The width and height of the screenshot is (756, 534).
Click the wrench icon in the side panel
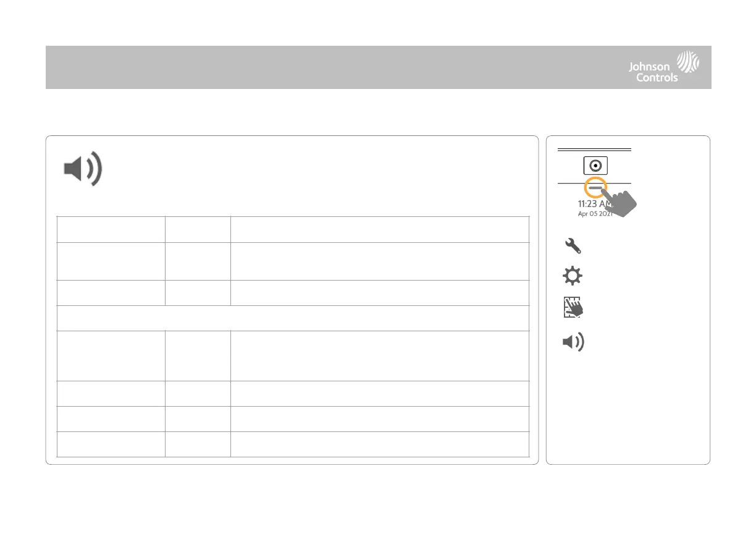pos(573,247)
